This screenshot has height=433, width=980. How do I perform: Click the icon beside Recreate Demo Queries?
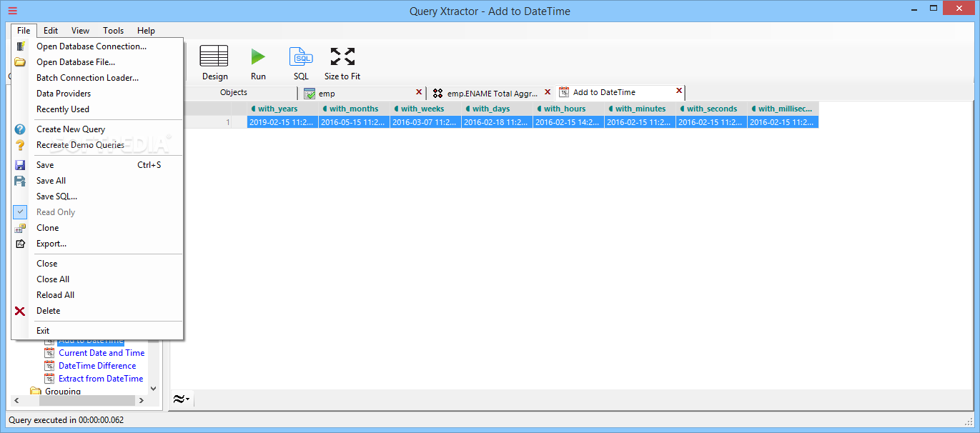click(21, 145)
